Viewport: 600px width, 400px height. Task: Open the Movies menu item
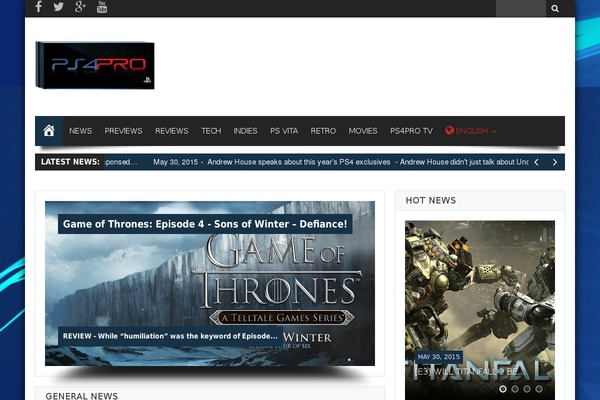pos(363,131)
